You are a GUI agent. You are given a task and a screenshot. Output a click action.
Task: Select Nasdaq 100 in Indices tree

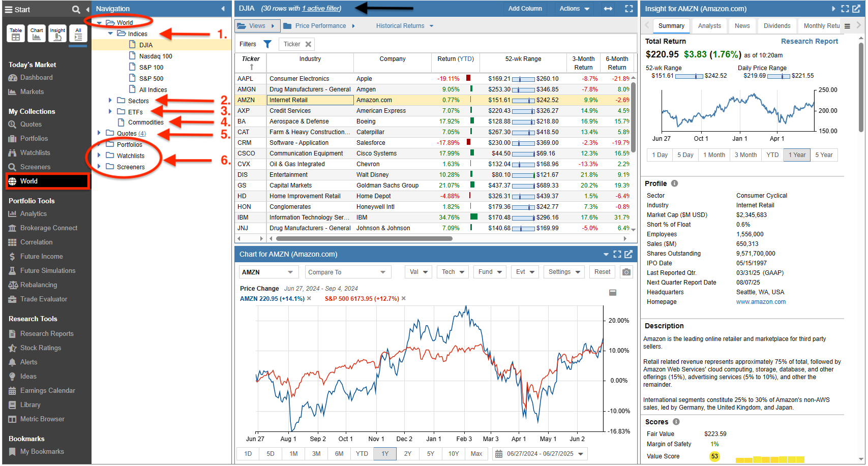click(x=156, y=56)
